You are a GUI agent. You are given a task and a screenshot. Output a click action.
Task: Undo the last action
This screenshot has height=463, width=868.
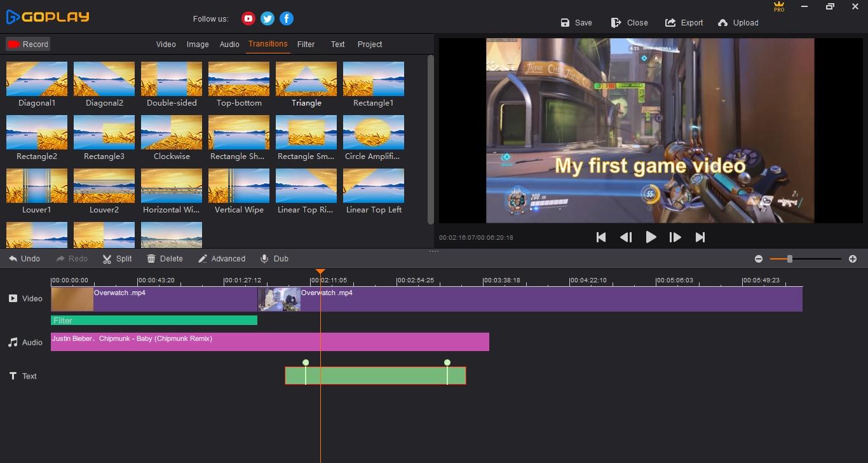(24, 259)
